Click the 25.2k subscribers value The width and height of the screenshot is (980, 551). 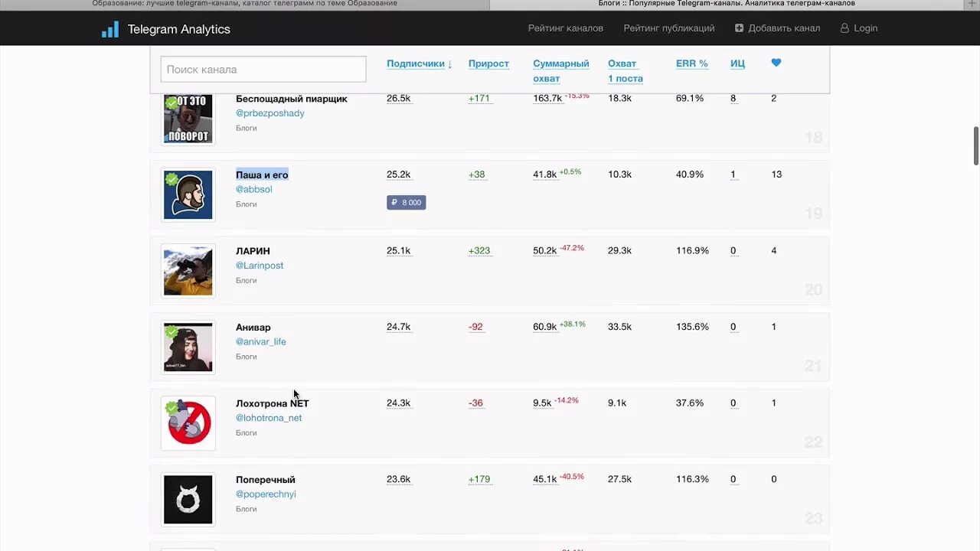click(399, 174)
